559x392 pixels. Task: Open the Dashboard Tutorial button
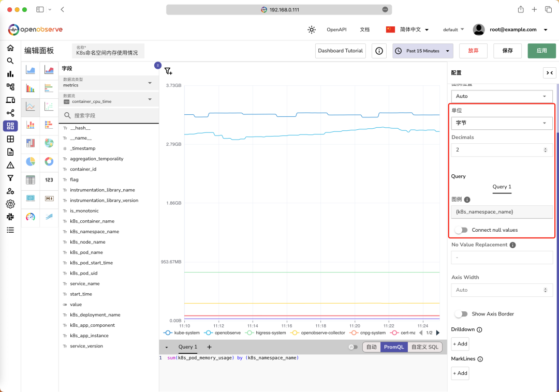341,51
